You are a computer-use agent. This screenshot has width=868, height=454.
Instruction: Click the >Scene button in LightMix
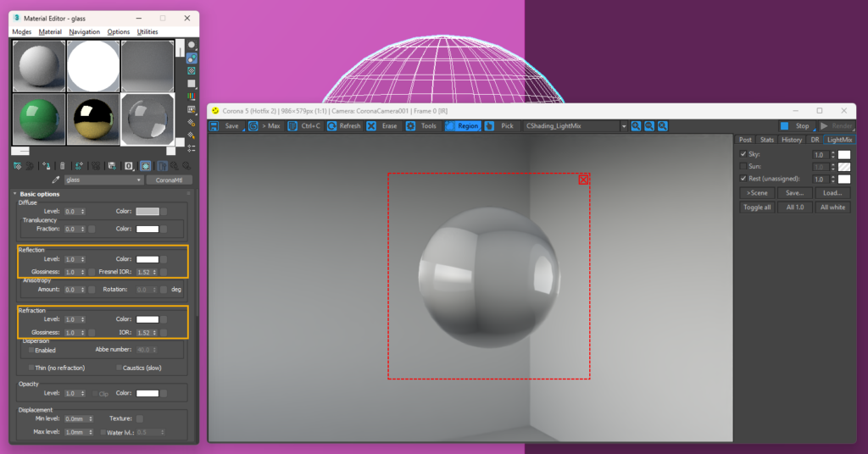(x=757, y=193)
